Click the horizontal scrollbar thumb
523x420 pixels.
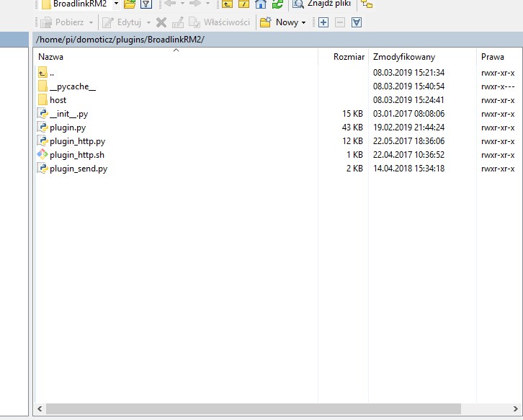coord(254,408)
